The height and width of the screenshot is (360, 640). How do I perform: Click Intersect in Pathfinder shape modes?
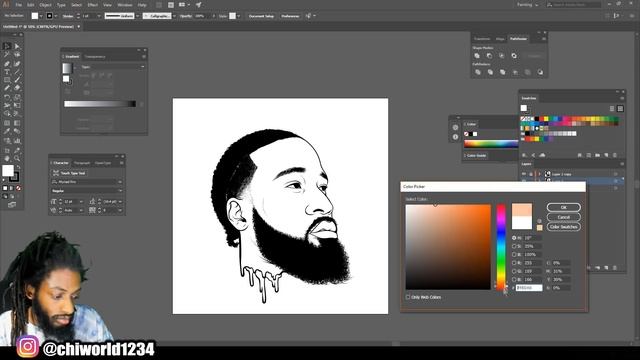click(x=502, y=56)
